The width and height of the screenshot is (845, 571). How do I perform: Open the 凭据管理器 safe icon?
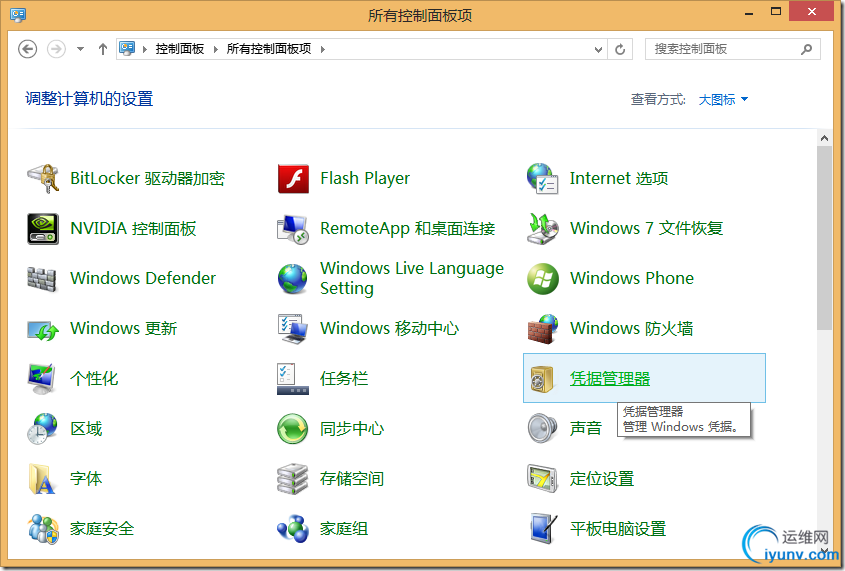[x=542, y=379]
